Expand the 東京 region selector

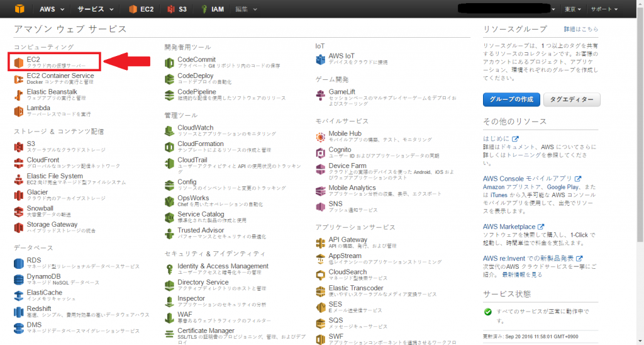pyautogui.click(x=572, y=9)
